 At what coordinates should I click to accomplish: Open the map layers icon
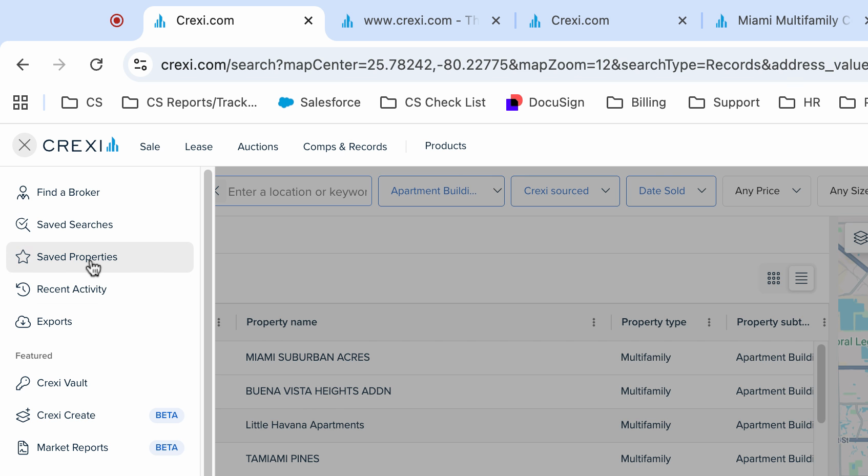tap(860, 238)
